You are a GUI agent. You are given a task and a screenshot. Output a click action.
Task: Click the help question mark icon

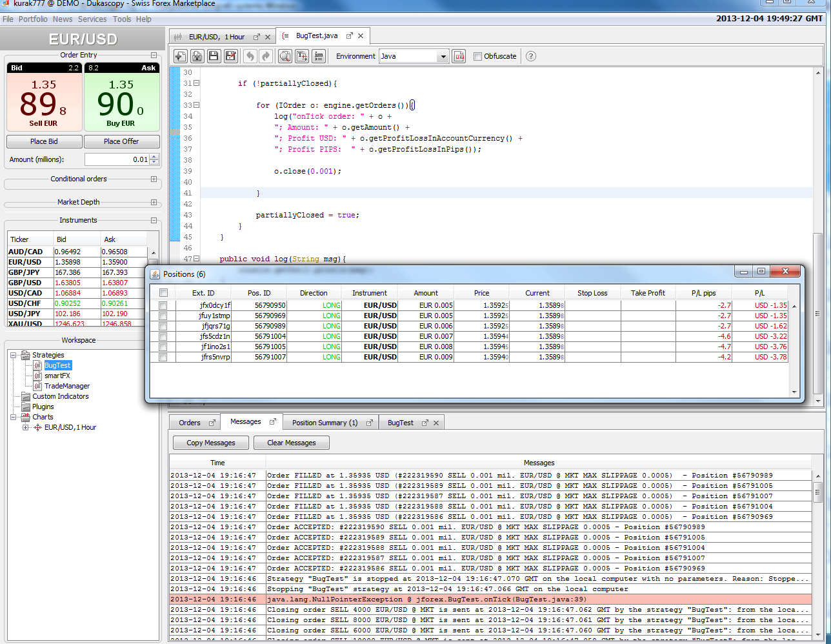pos(530,56)
